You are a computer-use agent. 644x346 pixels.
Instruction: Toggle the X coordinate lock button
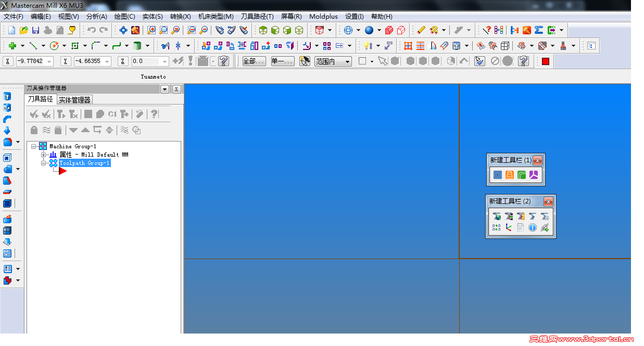[8, 61]
